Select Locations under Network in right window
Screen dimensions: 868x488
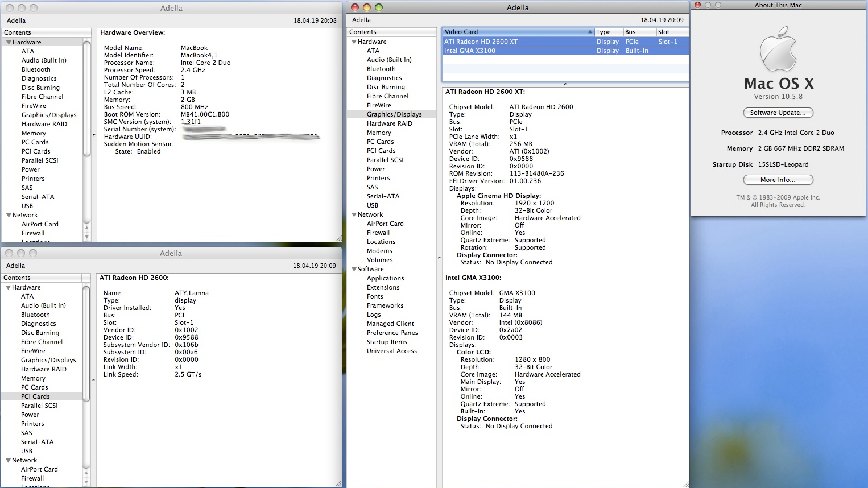(381, 242)
